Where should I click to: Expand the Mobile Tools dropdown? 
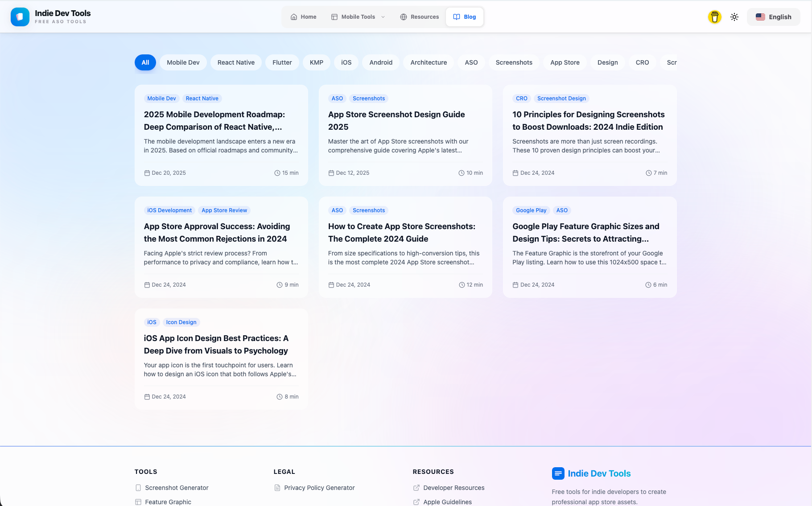point(358,16)
